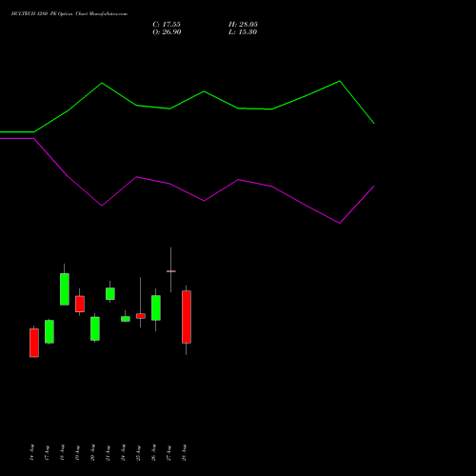This screenshot has width=476, height=476.
Task: Click the 18 Aug date axis label
Action: click(x=62, y=452)
